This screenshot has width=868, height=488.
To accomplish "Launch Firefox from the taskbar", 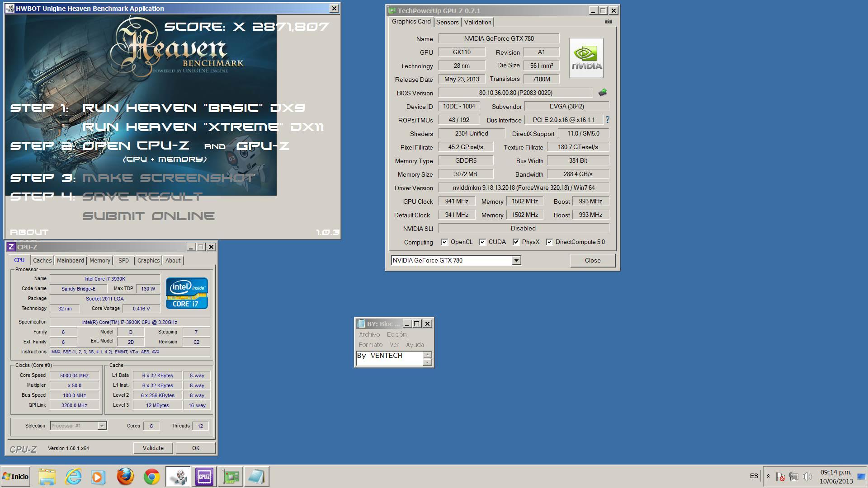I will [x=125, y=477].
